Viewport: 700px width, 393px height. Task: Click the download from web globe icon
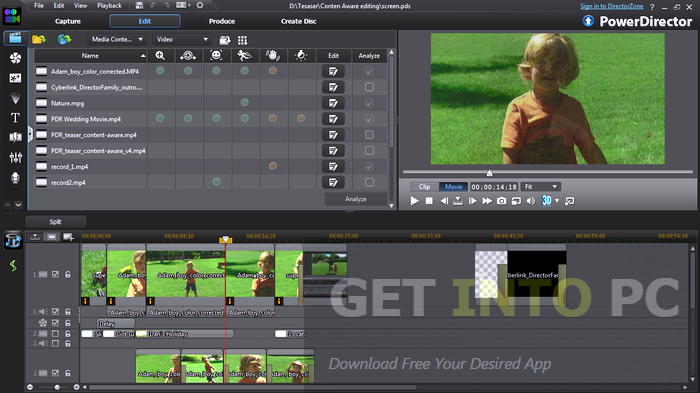click(x=64, y=39)
